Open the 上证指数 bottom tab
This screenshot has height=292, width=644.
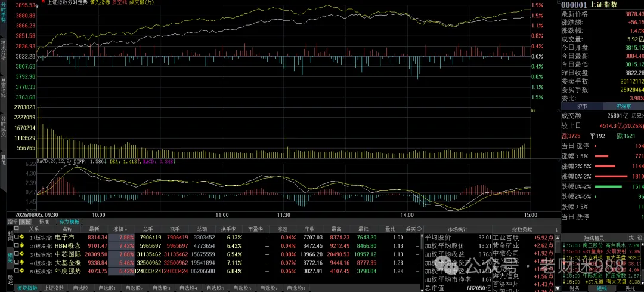pyautogui.click(x=54, y=288)
